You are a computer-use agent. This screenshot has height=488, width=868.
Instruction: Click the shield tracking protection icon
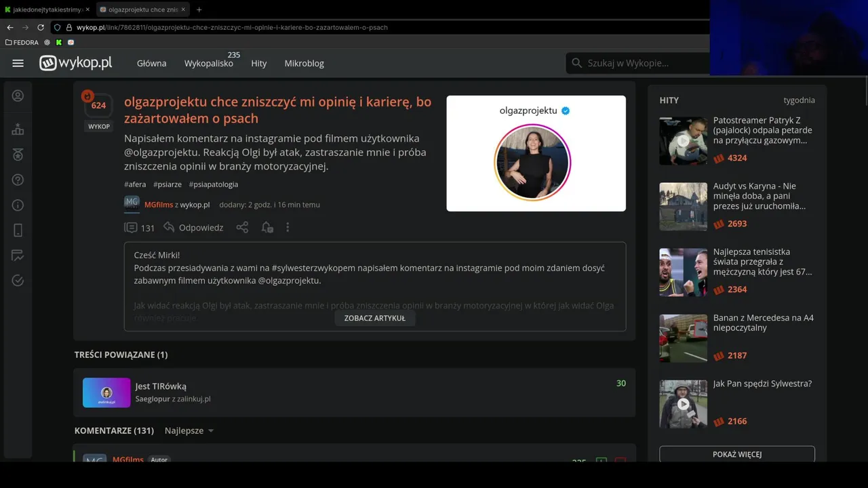(58, 28)
